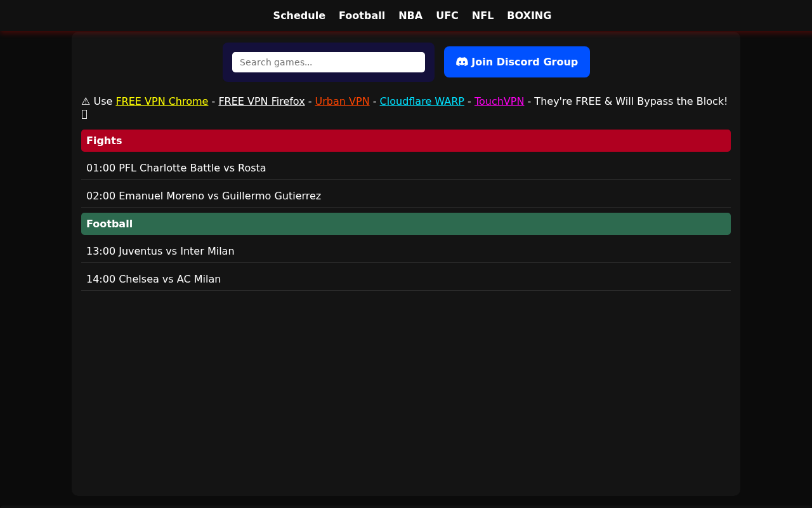This screenshot has height=508, width=812.
Task: Open Juventus vs Inter Milan match
Action: tap(406, 251)
